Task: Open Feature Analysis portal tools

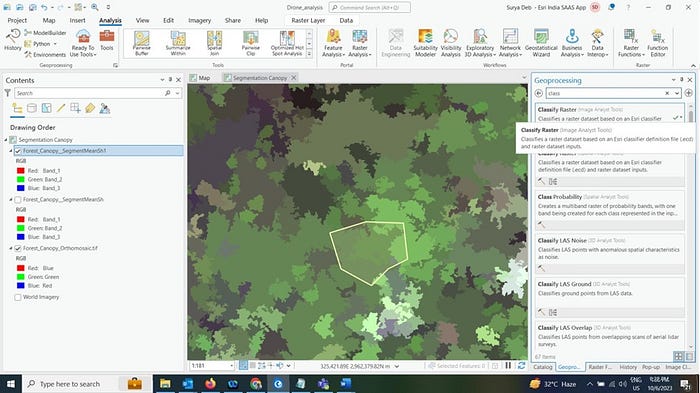Action: (333, 43)
